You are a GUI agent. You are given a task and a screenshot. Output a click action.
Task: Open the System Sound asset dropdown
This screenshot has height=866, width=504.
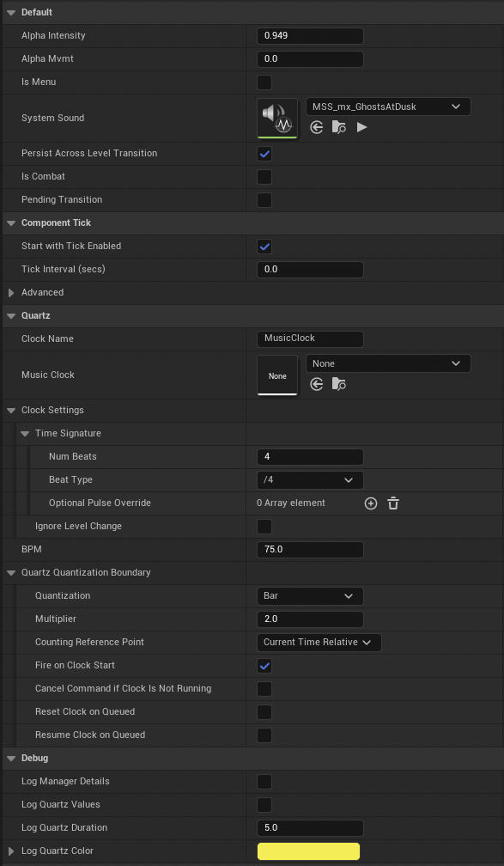pyautogui.click(x=388, y=107)
